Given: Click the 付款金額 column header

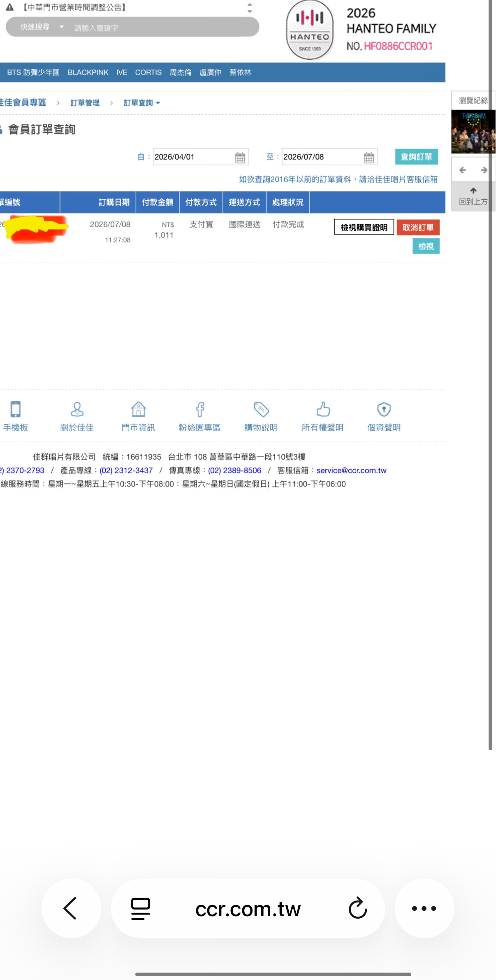Looking at the screenshot, I should click(x=158, y=202).
